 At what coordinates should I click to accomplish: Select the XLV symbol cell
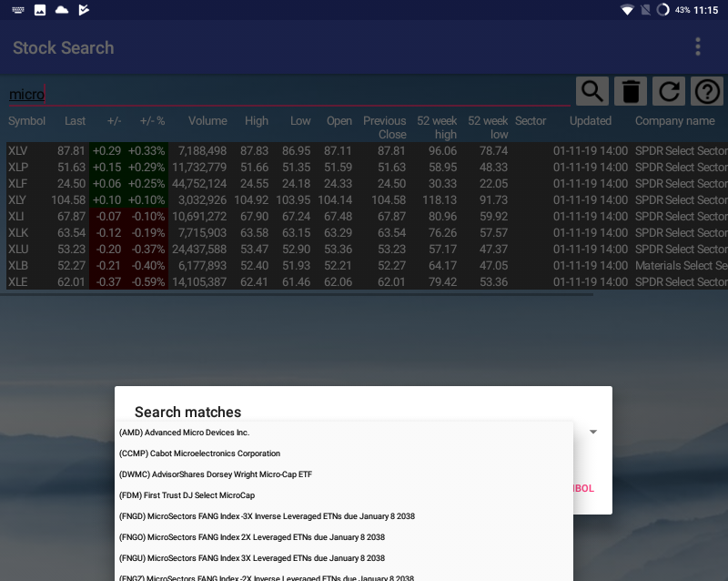(x=17, y=150)
